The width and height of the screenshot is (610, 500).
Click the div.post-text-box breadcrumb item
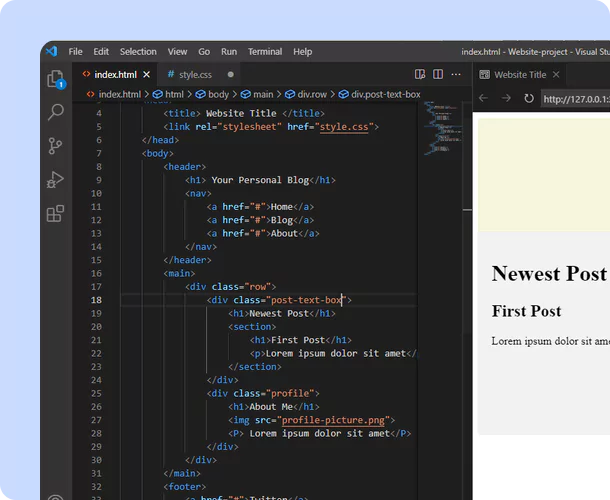(385, 94)
